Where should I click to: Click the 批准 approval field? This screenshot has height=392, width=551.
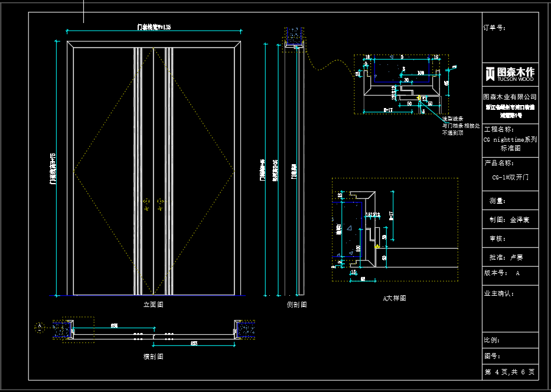[506, 257]
